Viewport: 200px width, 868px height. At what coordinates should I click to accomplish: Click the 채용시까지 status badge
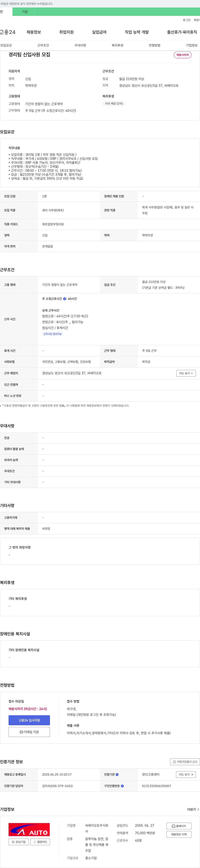182,55
